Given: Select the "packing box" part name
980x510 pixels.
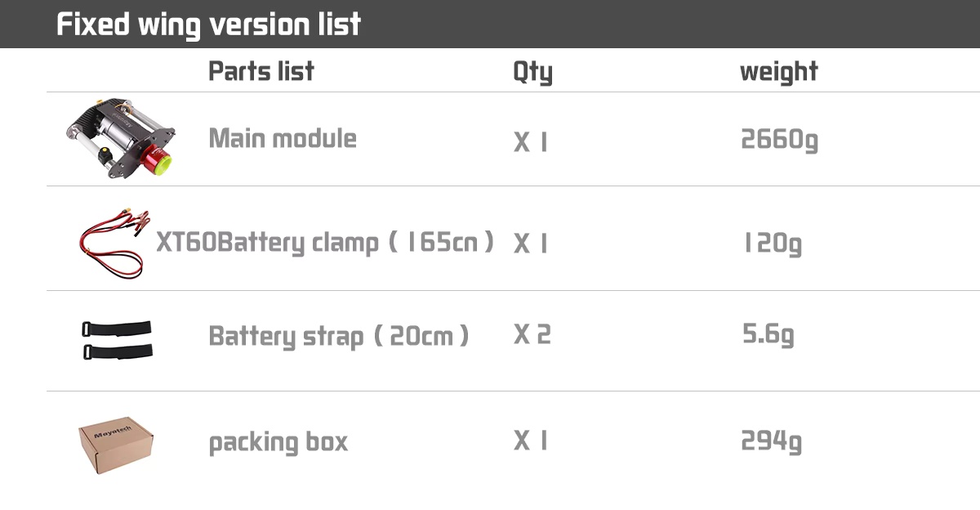Looking at the screenshot, I should tap(278, 442).
